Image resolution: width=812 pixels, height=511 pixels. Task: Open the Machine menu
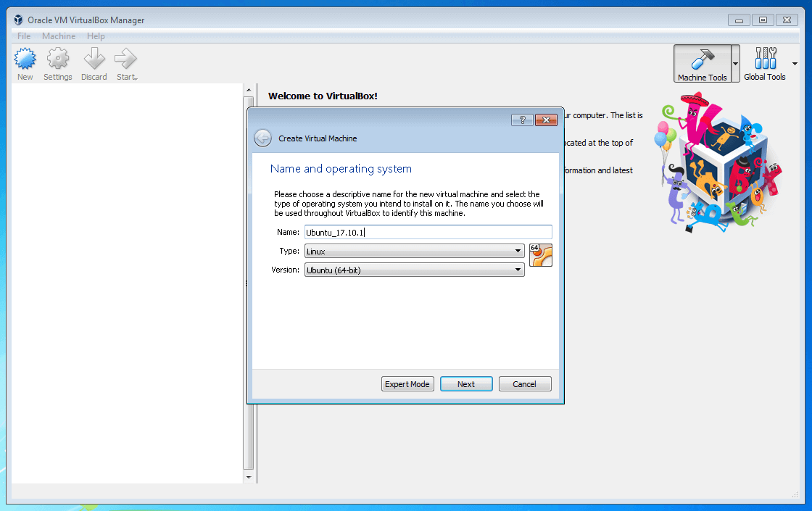click(x=59, y=36)
